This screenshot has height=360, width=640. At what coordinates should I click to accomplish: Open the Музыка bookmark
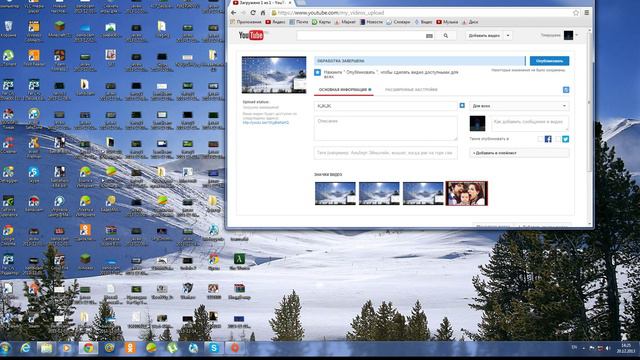tap(447, 22)
